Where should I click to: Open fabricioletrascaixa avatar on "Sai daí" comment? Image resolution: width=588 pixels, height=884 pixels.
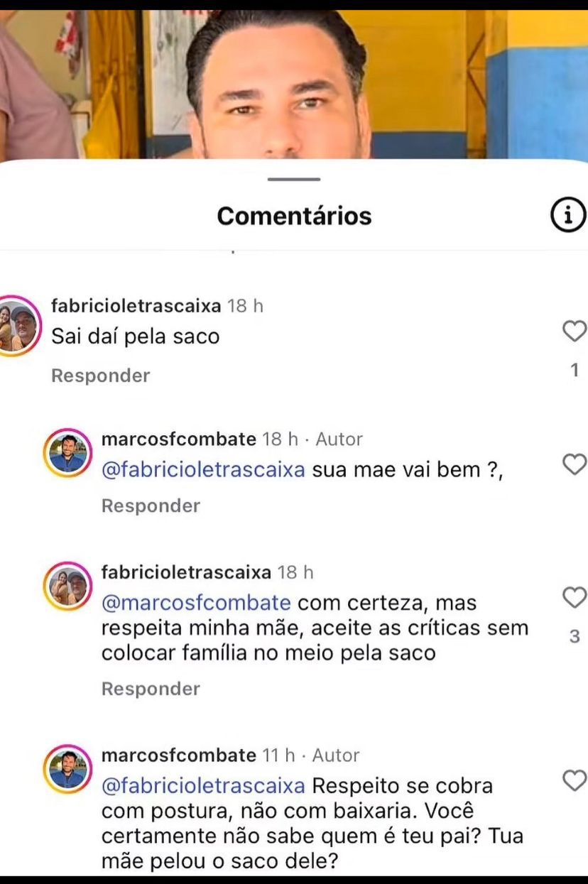(17, 324)
